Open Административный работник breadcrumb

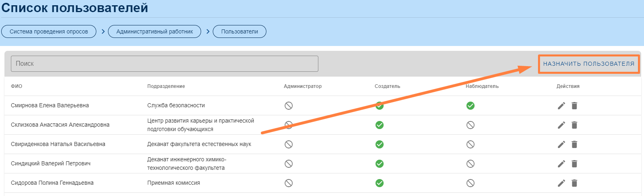click(154, 31)
